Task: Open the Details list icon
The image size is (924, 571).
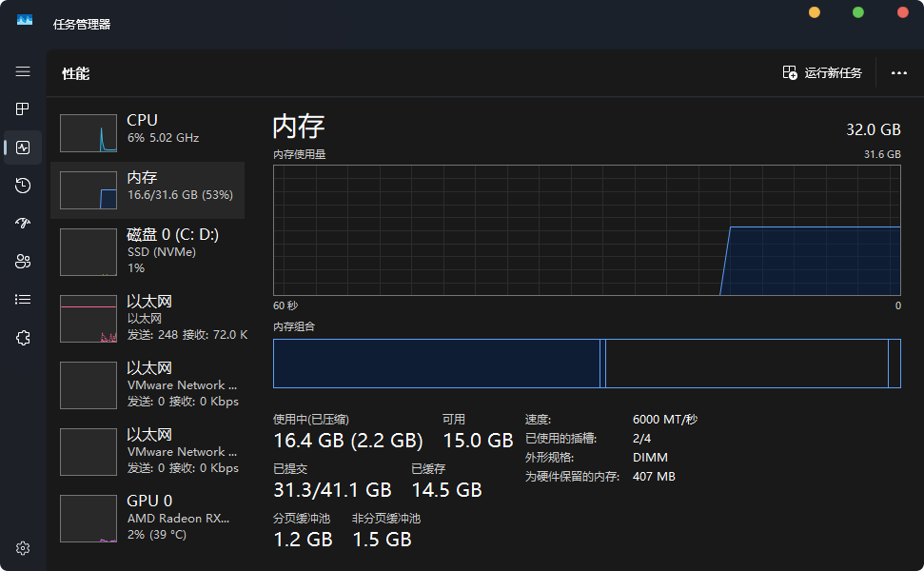Action: pyautogui.click(x=23, y=299)
